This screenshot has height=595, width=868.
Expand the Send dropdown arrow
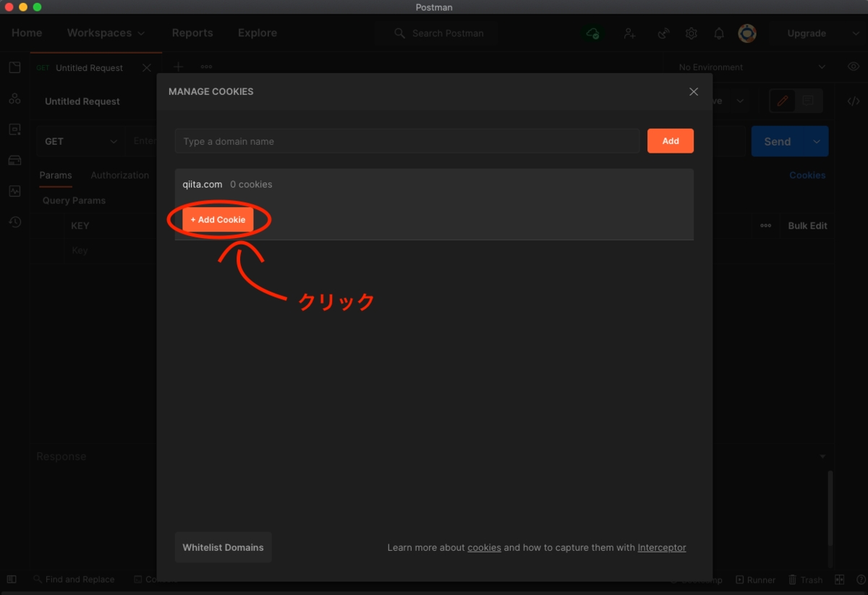(x=817, y=142)
